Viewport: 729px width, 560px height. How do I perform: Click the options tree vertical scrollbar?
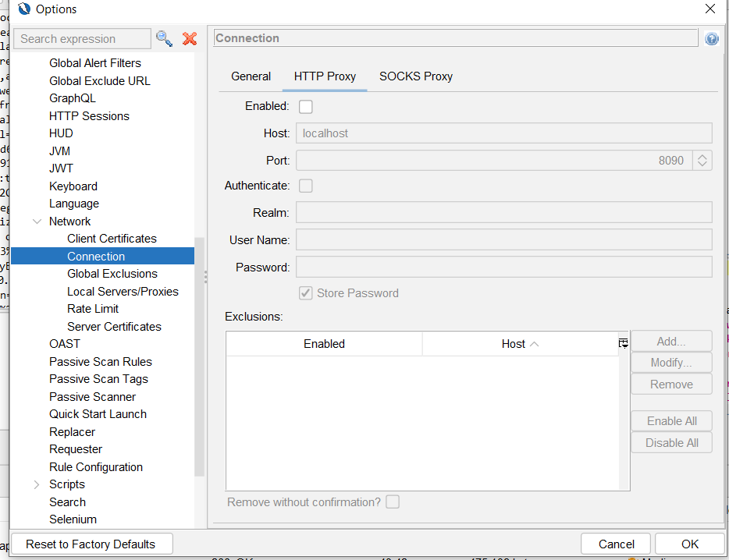(200, 357)
